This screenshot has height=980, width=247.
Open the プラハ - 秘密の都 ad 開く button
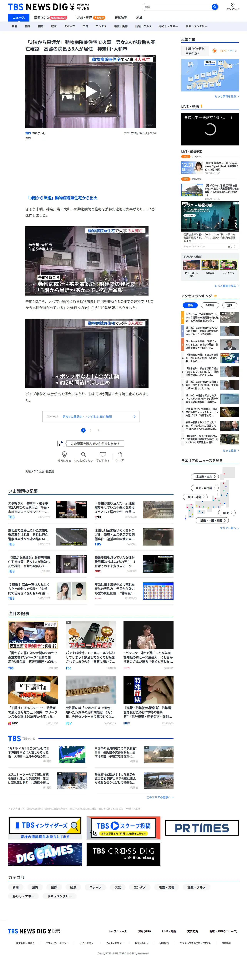[x=232, y=247]
